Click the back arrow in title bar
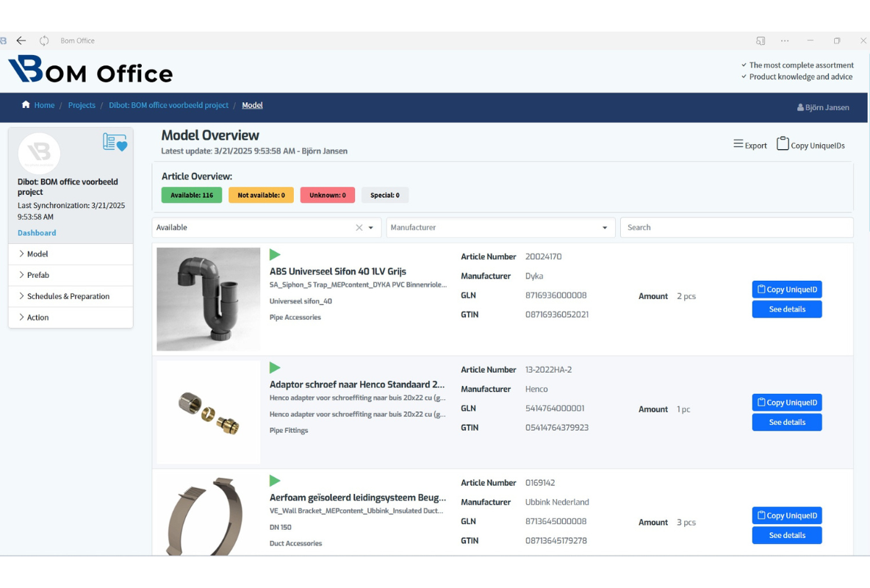 [x=21, y=40]
